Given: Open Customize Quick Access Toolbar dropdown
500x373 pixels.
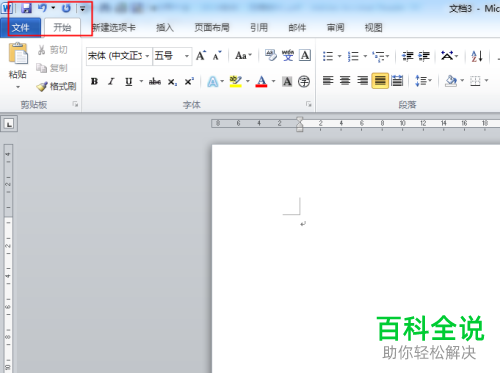Looking at the screenshot, I should (82, 8).
